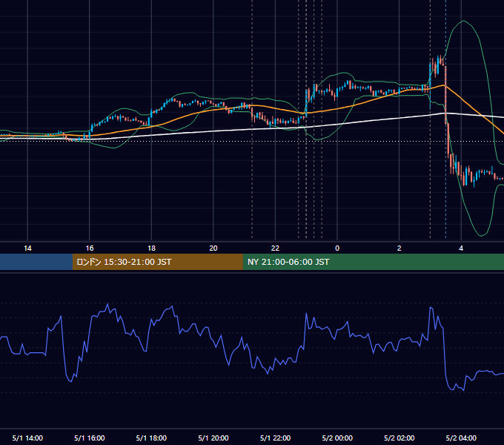Click the 5/1 20:00 date label
The image size is (504, 445).
pos(213,438)
